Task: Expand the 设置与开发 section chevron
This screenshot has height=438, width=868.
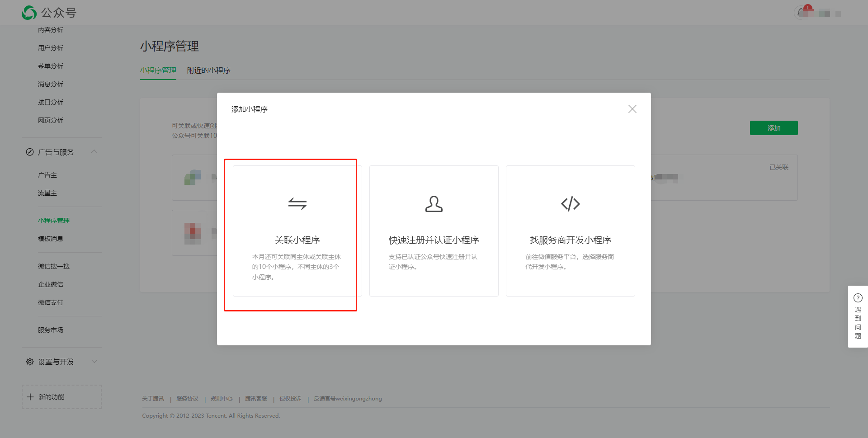Action: coord(94,361)
